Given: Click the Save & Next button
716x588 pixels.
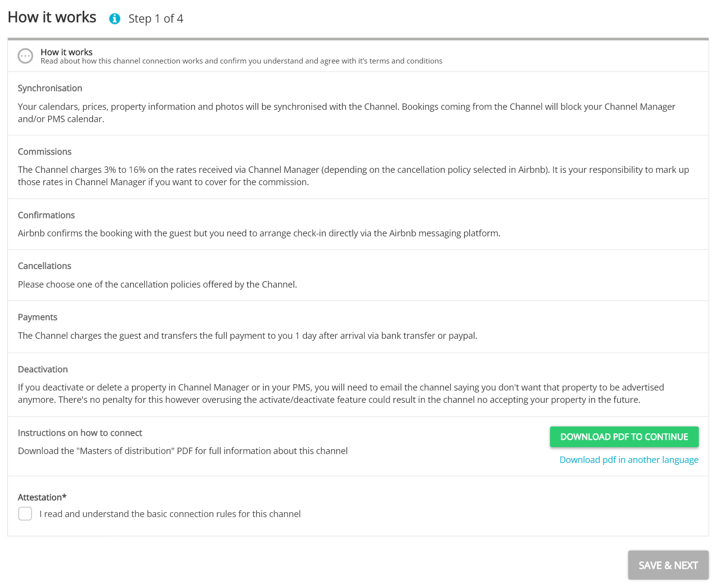Looking at the screenshot, I should point(668,565).
